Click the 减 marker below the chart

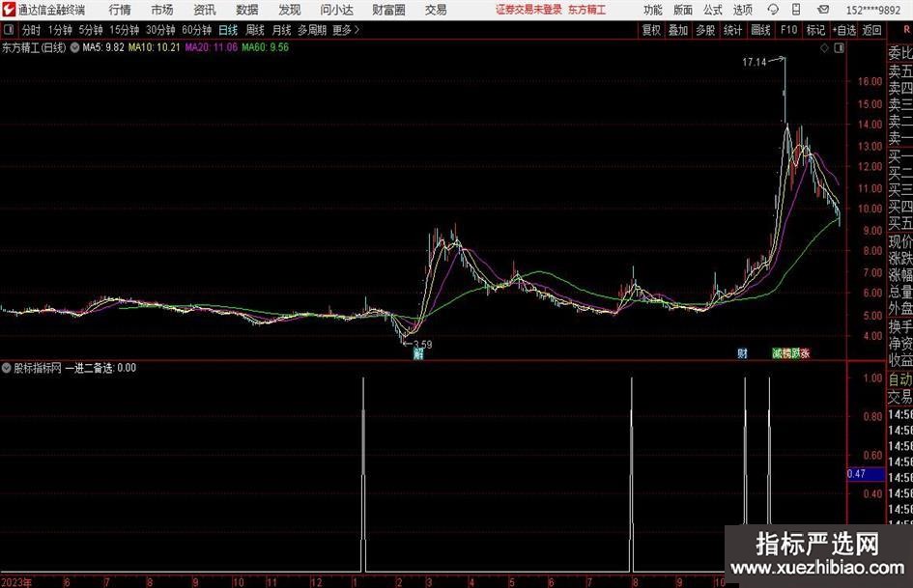(x=777, y=353)
